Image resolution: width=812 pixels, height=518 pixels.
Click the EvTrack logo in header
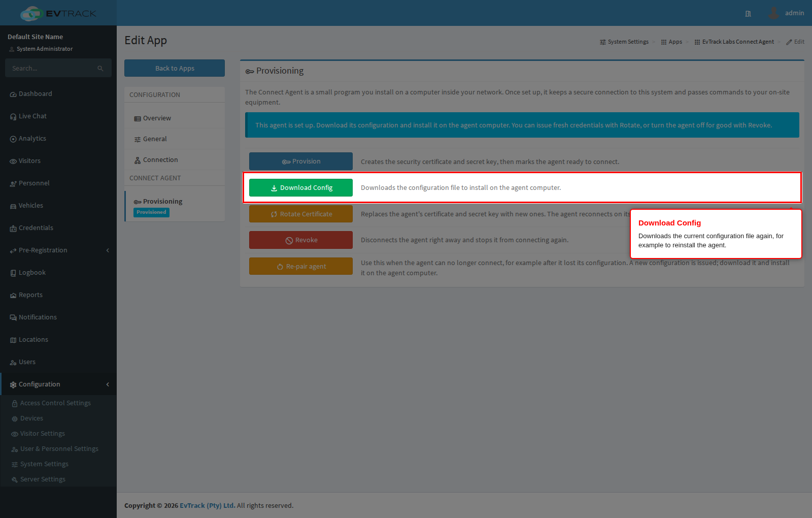(x=58, y=13)
